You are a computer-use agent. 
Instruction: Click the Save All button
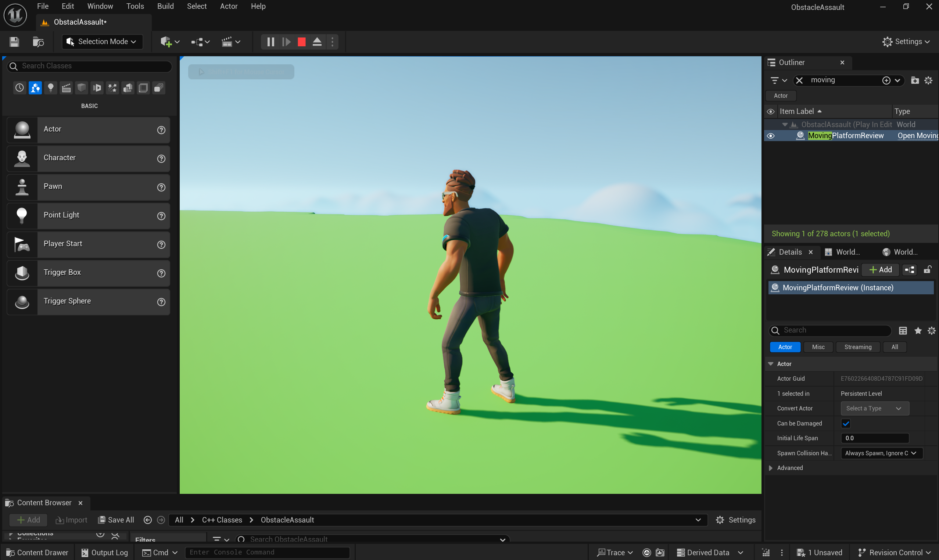point(116,520)
